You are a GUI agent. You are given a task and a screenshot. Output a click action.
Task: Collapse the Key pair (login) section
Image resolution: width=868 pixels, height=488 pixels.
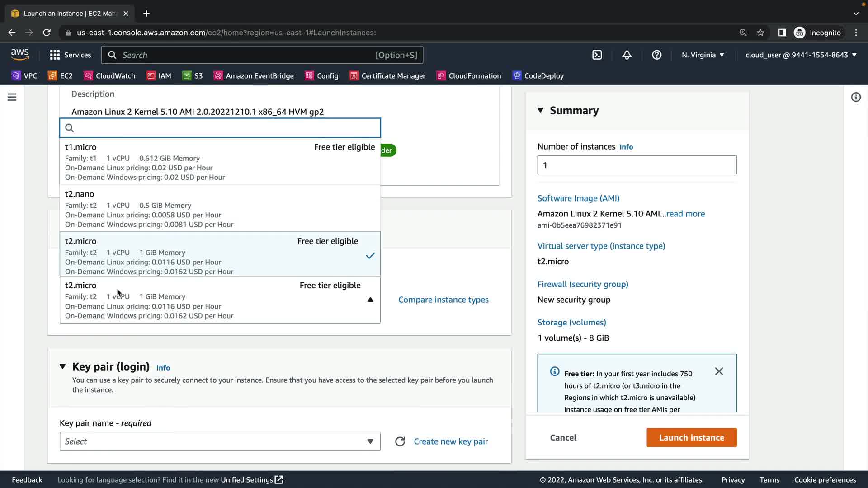[x=63, y=366]
